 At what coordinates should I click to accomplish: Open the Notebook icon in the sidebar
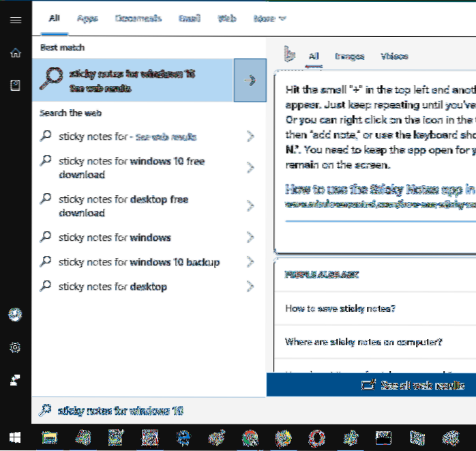(15, 85)
